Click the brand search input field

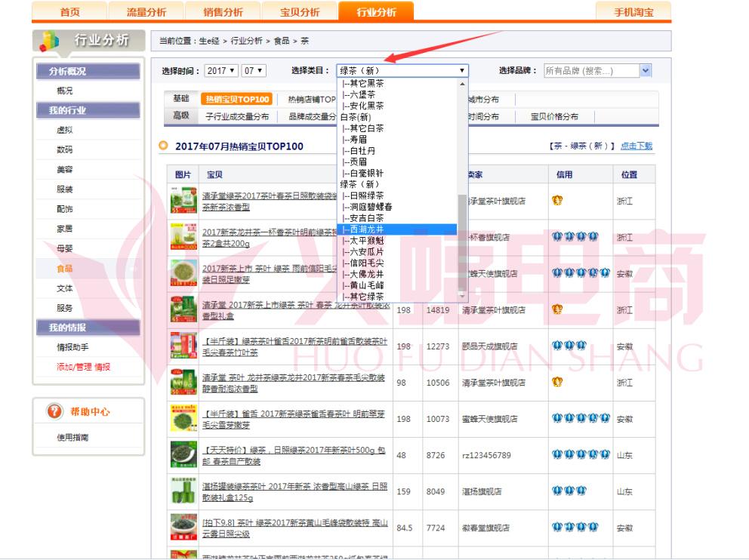pos(592,71)
